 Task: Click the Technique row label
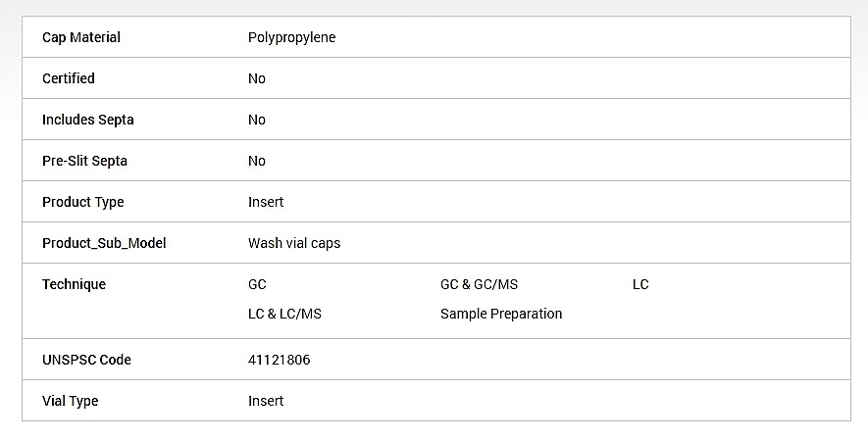pos(74,284)
